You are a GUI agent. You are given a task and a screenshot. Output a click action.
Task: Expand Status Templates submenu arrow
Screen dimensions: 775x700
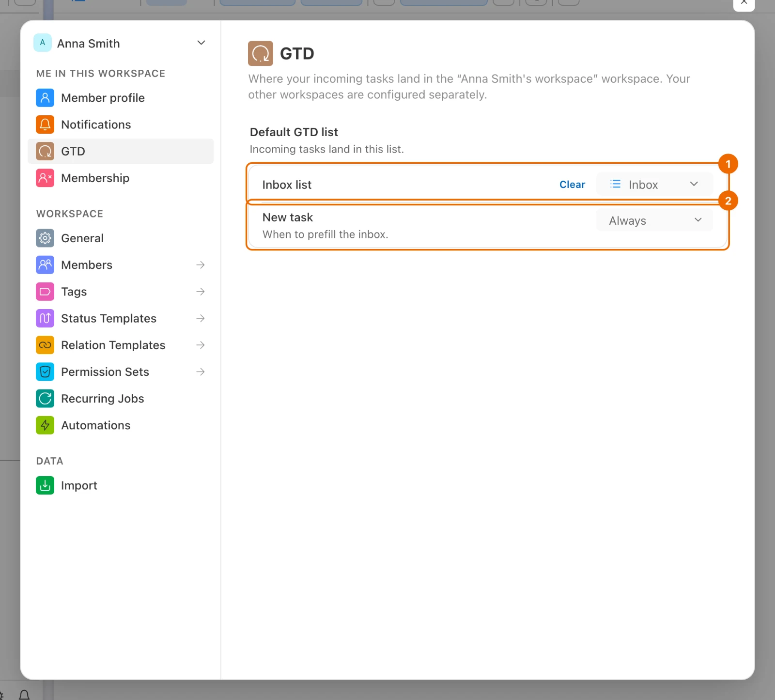coord(201,318)
